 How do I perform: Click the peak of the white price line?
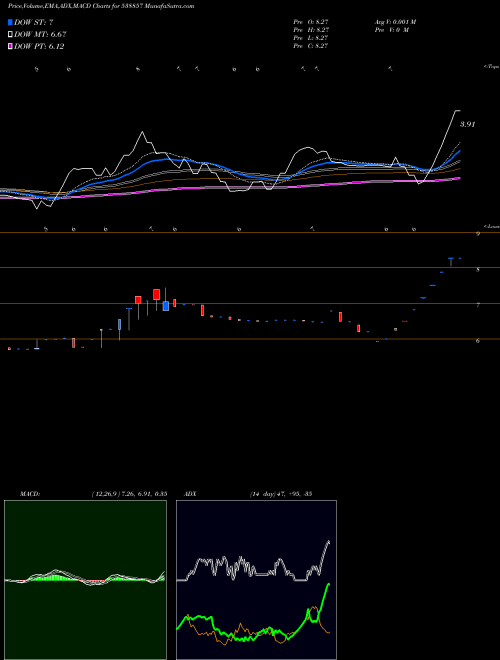[457, 111]
